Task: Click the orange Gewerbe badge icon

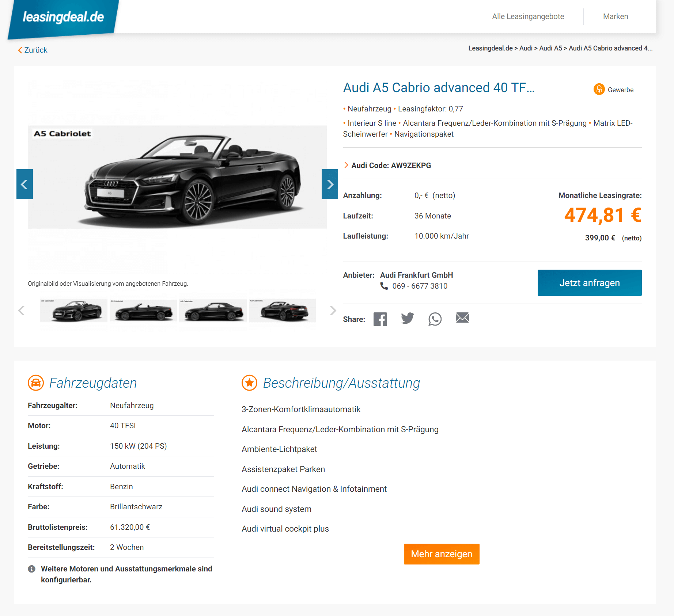Action: (x=599, y=89)
